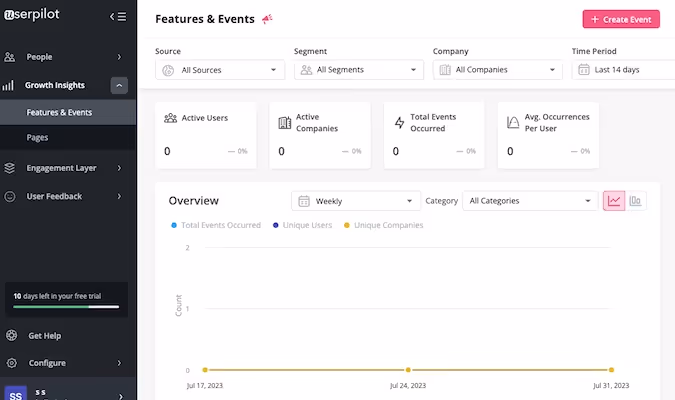This screenshot has width=675, height=400.
Task: Click the Features & Events page title
Action: (x=205, y=19)
